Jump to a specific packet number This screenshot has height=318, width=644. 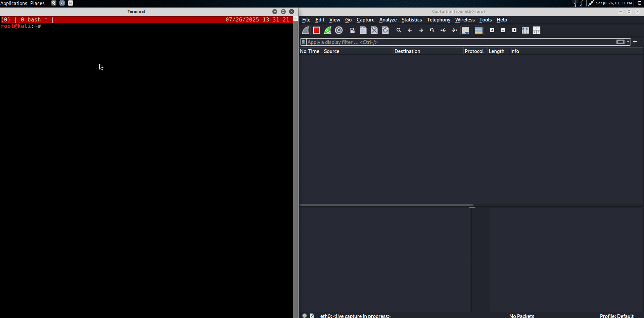pyautogui.click(x=432, y=30)
